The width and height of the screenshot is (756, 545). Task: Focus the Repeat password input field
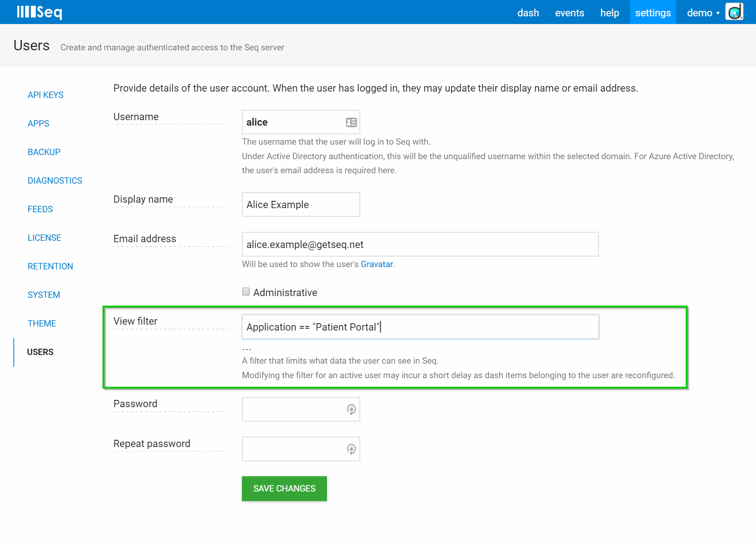301,449
